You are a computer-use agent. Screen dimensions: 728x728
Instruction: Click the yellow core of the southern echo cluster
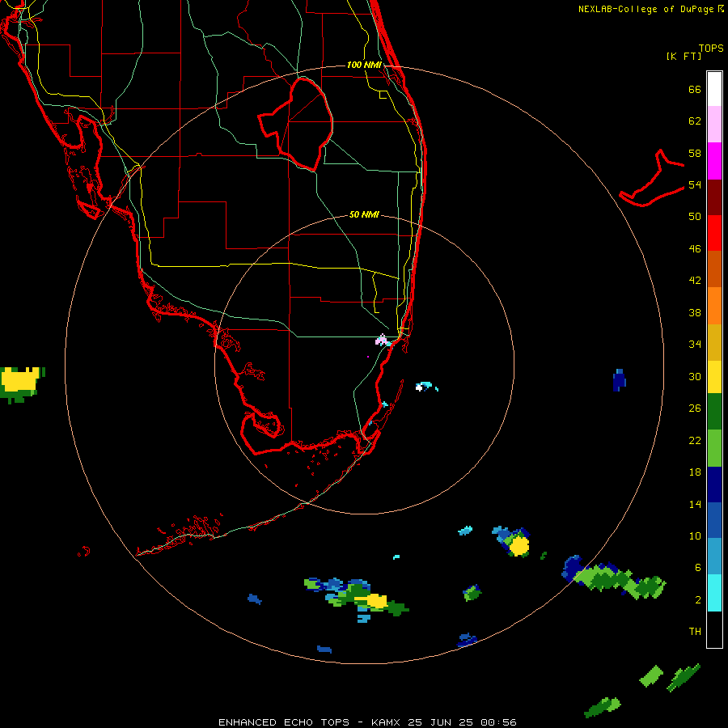(x=376, y=601)
